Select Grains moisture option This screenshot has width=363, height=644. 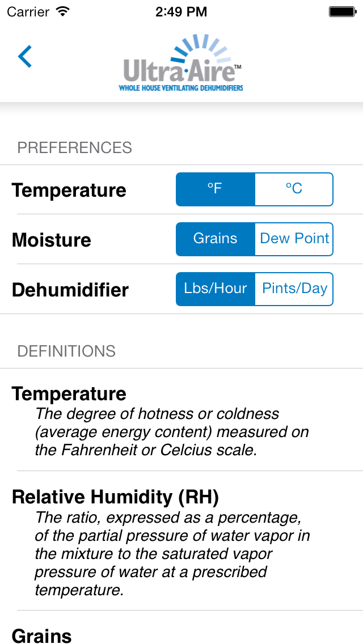coord(216,239)
